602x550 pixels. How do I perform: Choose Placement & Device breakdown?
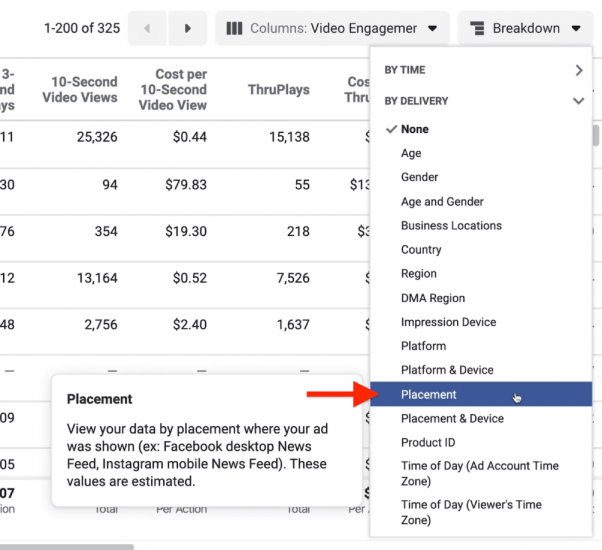pos(452,418)
